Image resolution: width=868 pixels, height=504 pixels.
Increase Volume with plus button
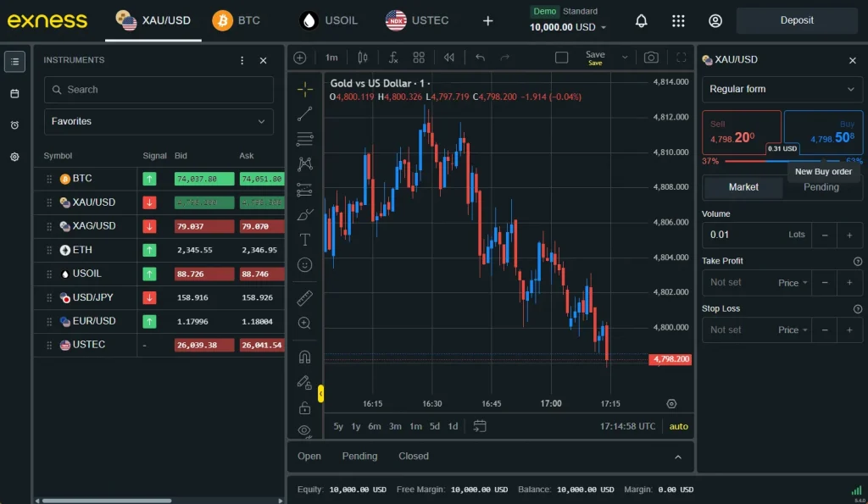(849, 235)
